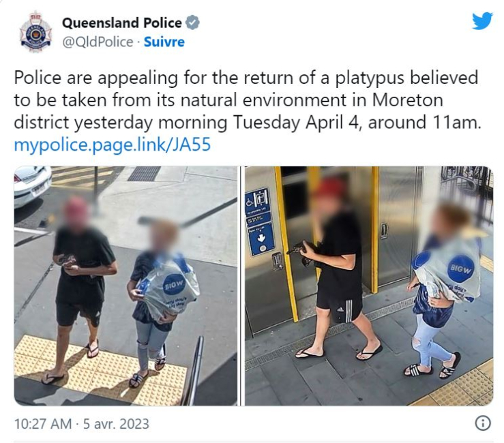Click the tweet text starting with Police are appealing
Screen dimensions: 504x443
click(x=248, y=100)
